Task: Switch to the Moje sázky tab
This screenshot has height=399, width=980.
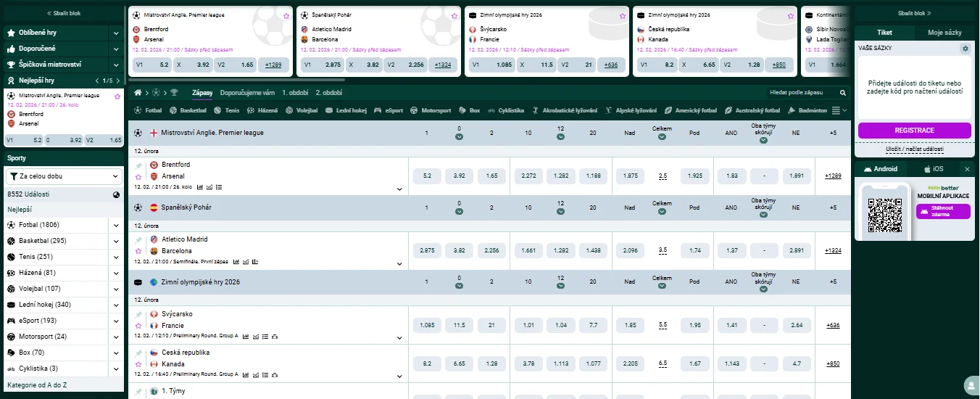Action: [944, 33]
